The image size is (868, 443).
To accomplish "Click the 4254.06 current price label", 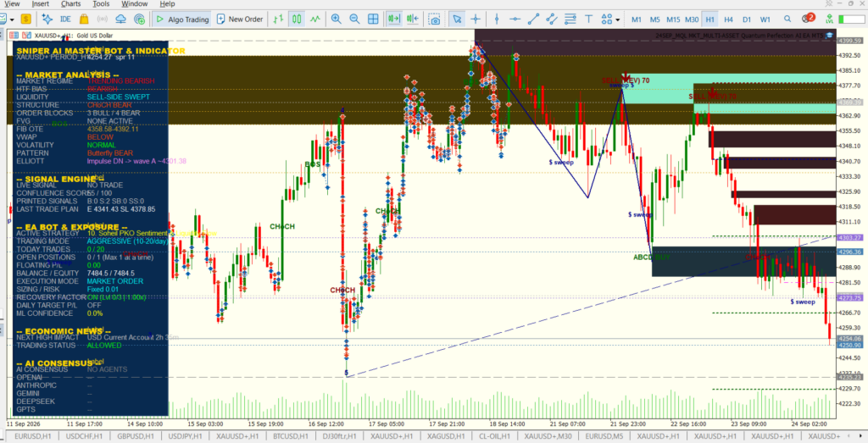I will click(x=849, y=338).
